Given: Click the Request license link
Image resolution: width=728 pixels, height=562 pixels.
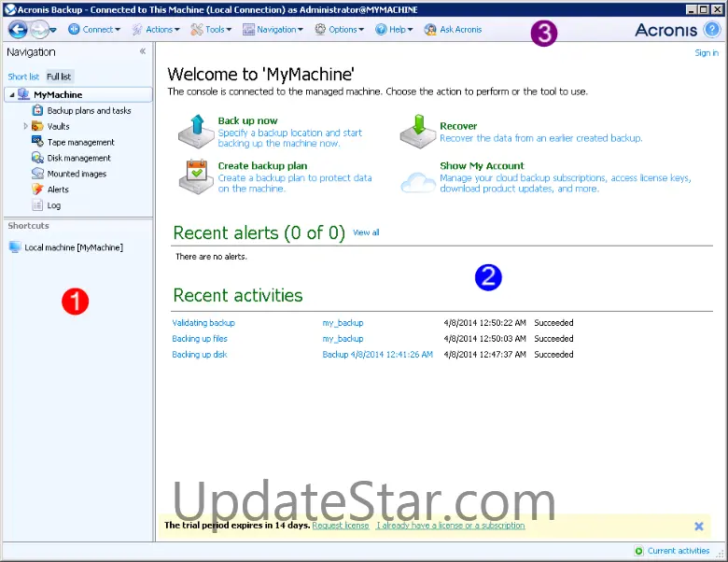Looking at the screenshot, I should pos(341,526).
